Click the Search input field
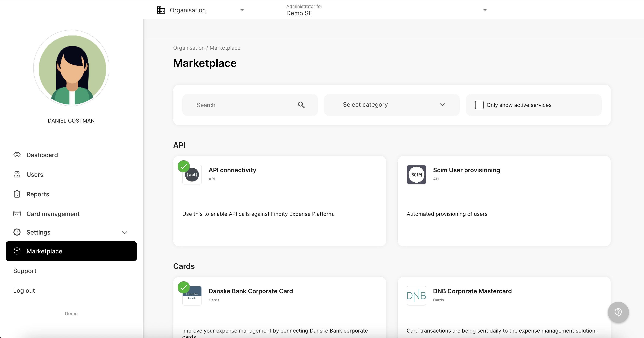 click(250, 105)
